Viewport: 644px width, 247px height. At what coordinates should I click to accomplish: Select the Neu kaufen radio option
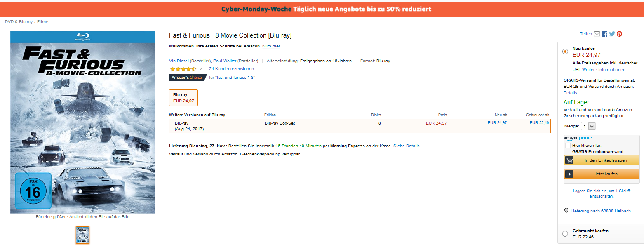point(565,52)
